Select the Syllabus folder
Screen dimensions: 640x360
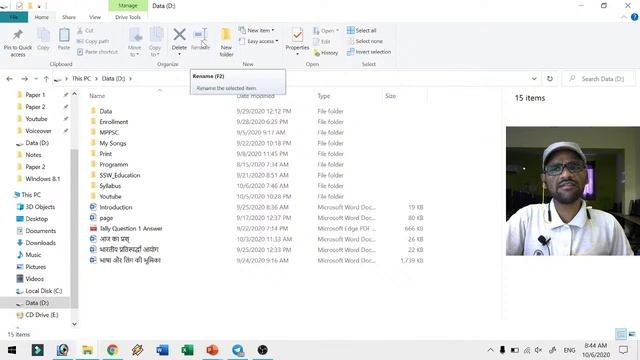coord(110,186)
